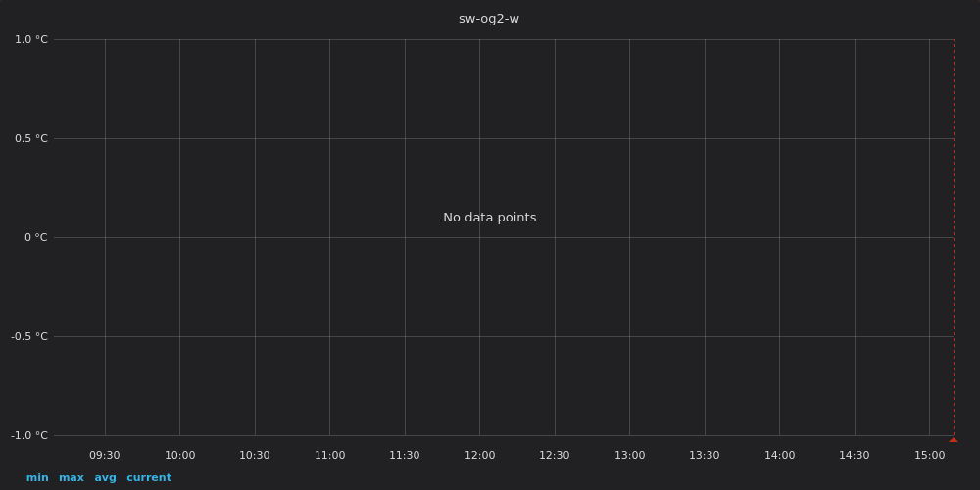The width and height of the screenshot is (980, 490).
Task: Sort legend by max column
Action: pyautogui.click(x=72, y=478)
